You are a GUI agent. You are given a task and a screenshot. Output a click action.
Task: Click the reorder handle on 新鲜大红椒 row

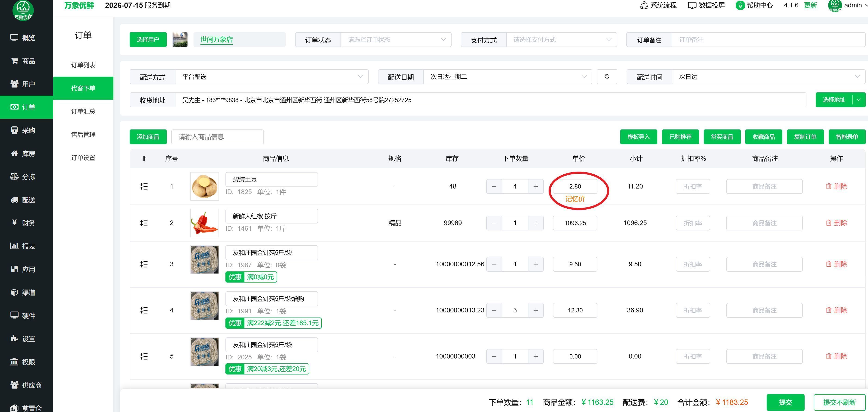[144, 223]
